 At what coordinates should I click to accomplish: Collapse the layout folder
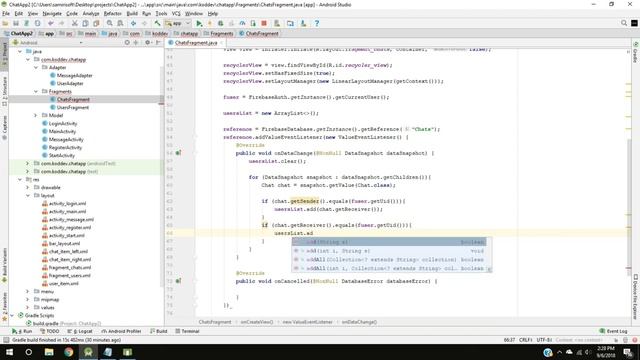click(x=28, y=196)
